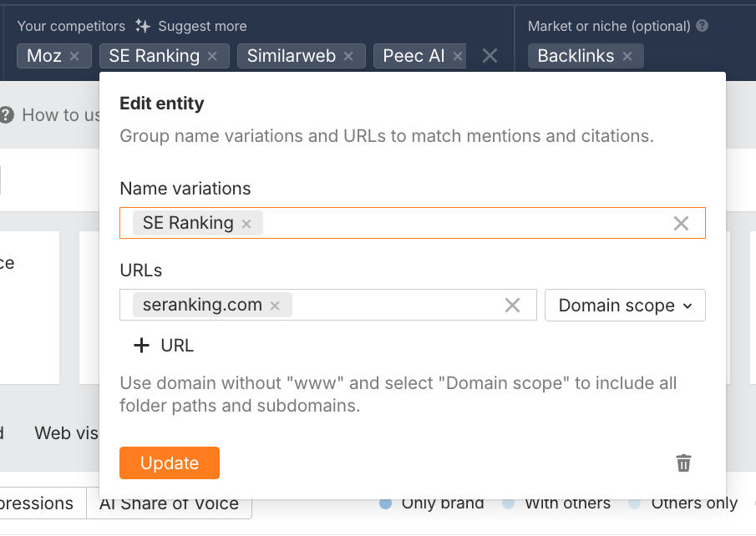
Task: Select the Only brand legend toggle
Action: [x=386, y=503]
